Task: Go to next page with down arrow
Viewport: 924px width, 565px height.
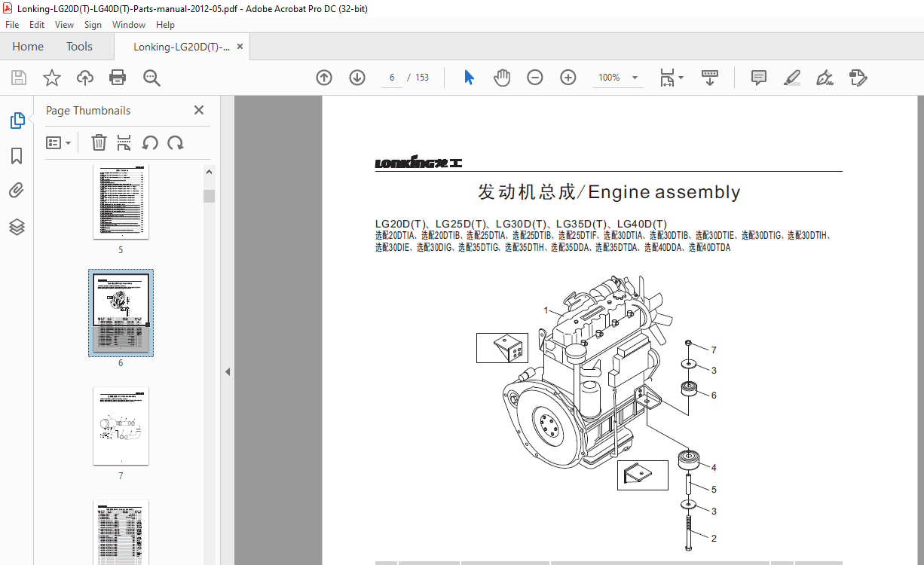Action: coord(357,78)
